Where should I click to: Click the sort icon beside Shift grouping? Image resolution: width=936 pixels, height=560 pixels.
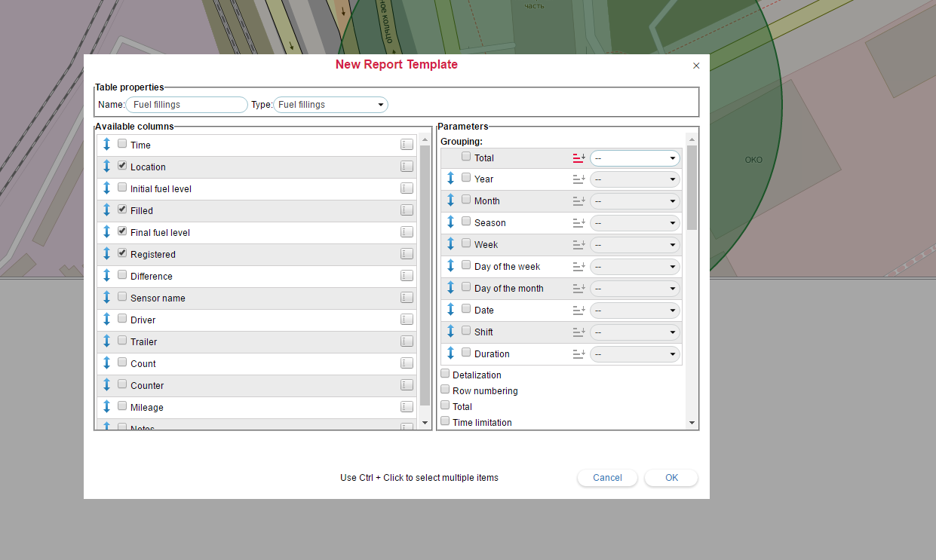pyautogui.click(x=578, y=332)
